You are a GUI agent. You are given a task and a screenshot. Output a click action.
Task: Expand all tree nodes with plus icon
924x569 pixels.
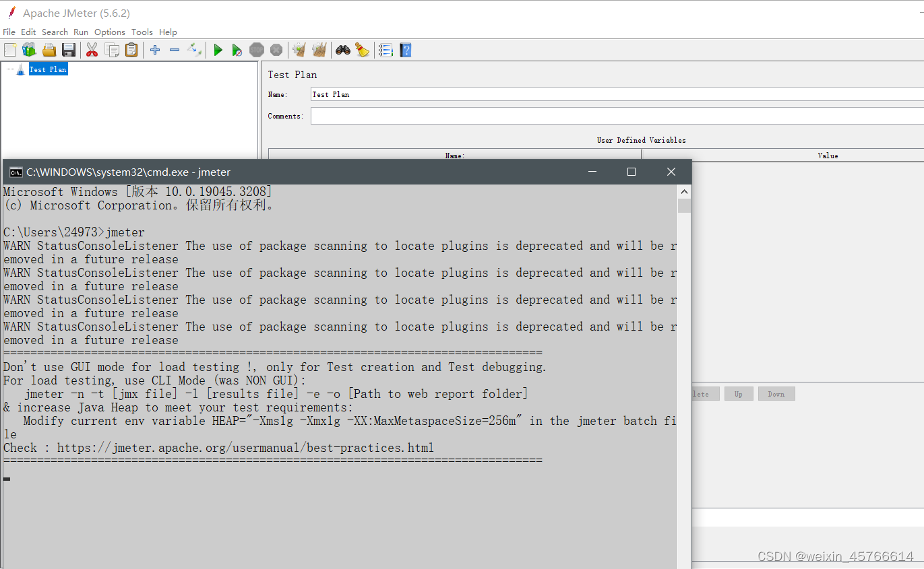[x=155, y=50]
